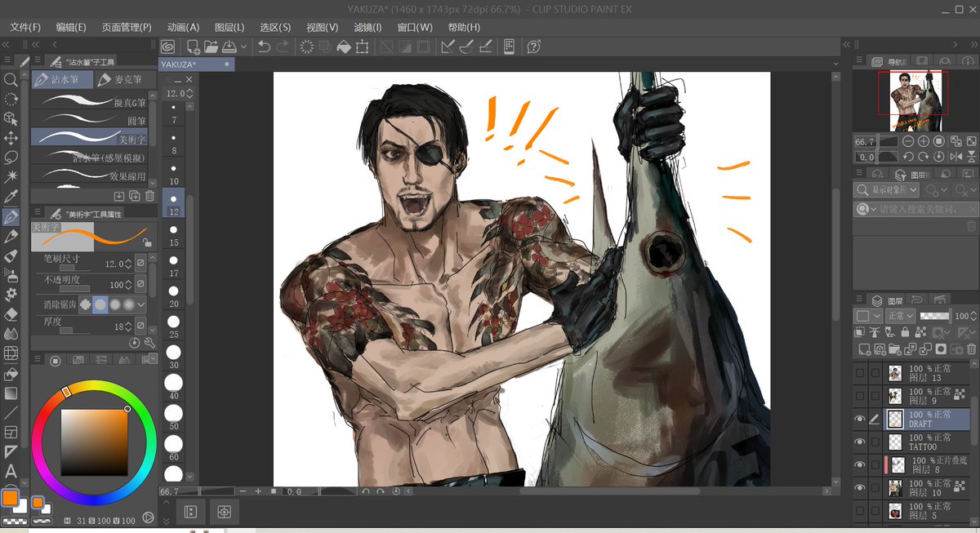Click the Fill bucket toolbar icon
Image resolution: width=980 pixels, height=533 pixels.
(x=344, y=47)
